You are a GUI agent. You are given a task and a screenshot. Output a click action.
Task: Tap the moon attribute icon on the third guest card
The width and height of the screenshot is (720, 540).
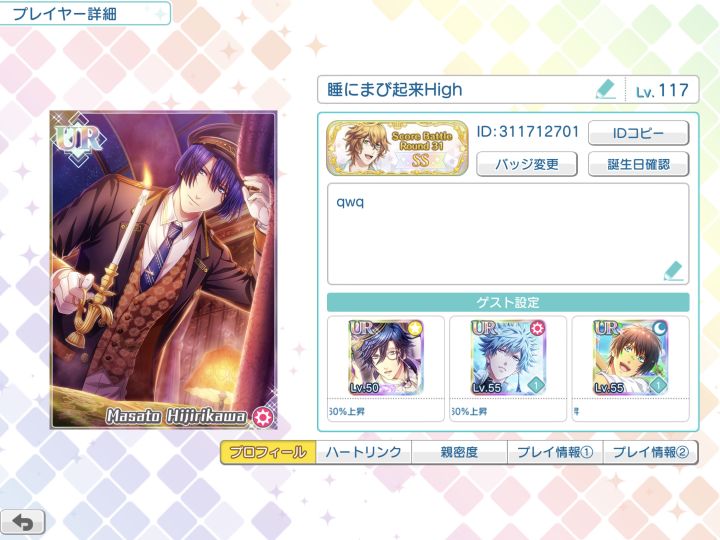659,328
